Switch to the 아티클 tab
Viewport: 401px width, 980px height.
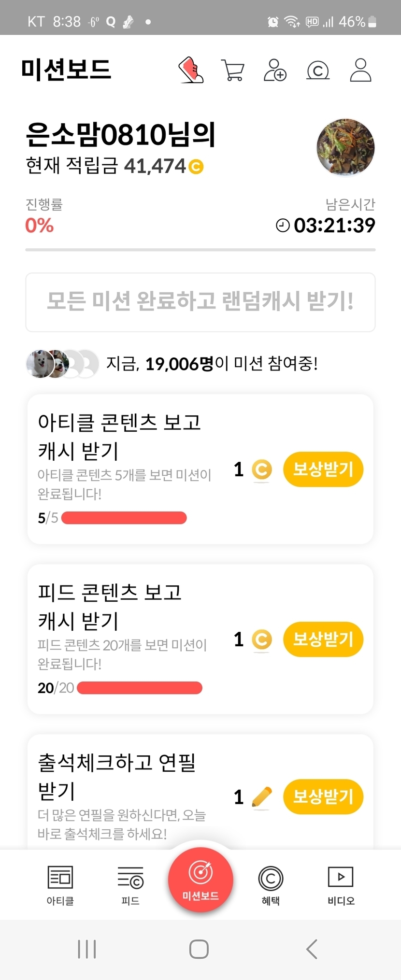point(60,885)
